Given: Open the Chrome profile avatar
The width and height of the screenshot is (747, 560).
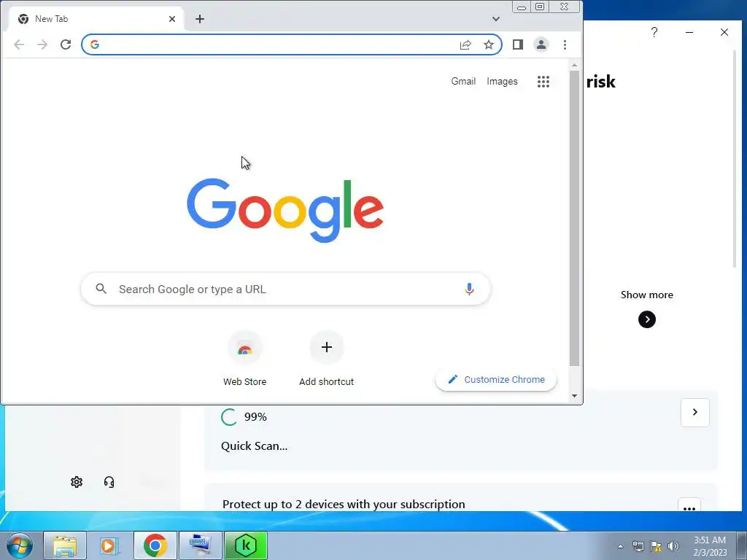Looking at the screenshot, I should pyautogui.click(x=541, y=44).
